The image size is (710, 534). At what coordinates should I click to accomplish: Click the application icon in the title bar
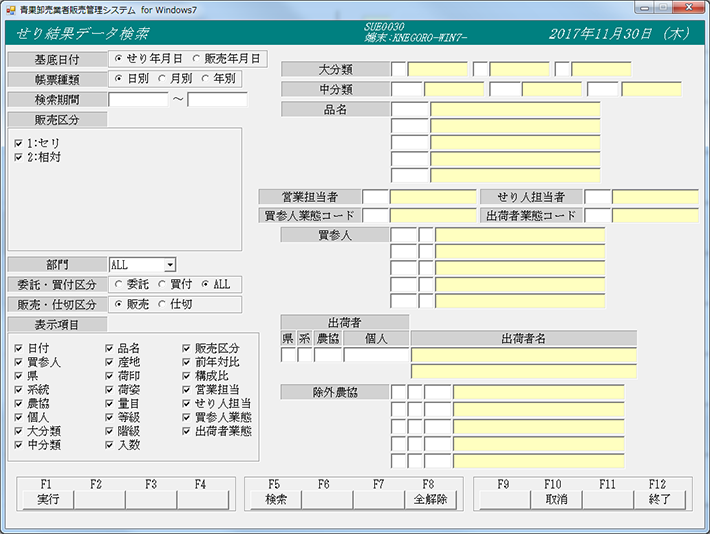point(10,9)
